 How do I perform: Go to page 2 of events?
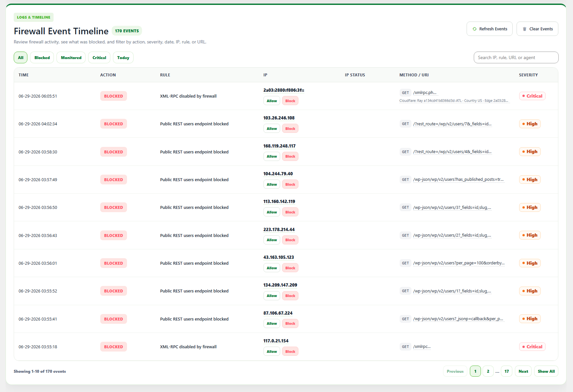[x=488, y=371]
